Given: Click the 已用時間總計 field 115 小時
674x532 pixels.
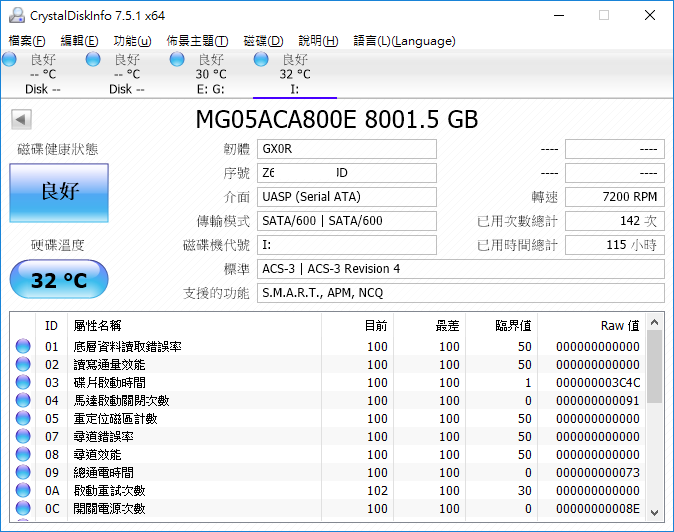Looking at the screenshot, I should coord(615,245).
